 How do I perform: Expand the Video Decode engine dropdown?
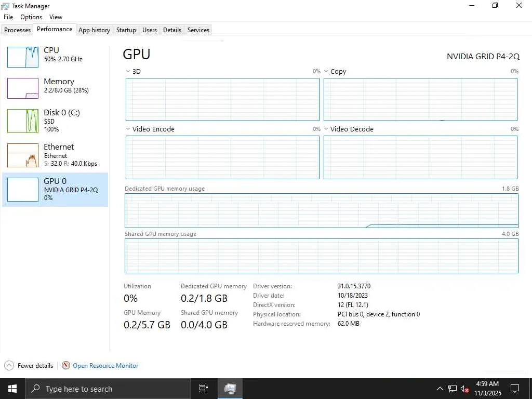pos(326,129)
